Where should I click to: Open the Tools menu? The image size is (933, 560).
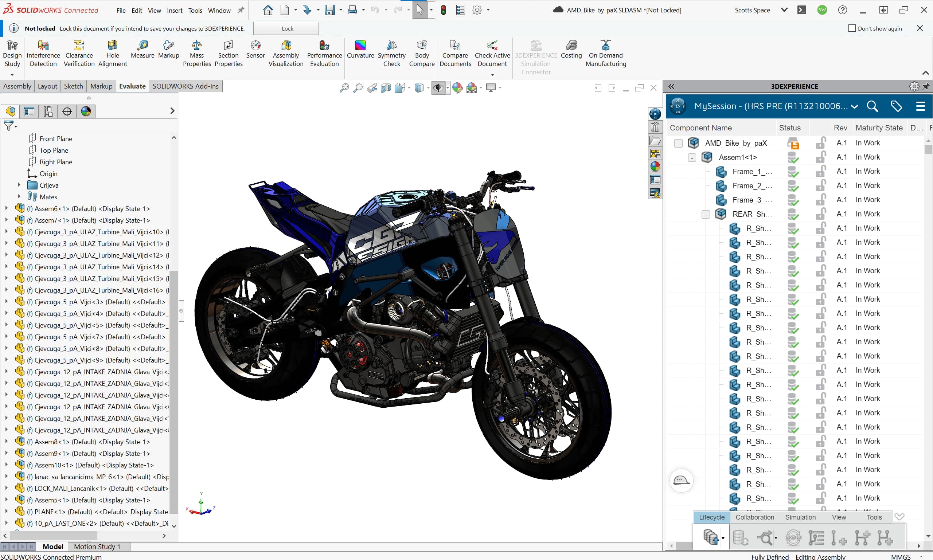click(195, 11)
